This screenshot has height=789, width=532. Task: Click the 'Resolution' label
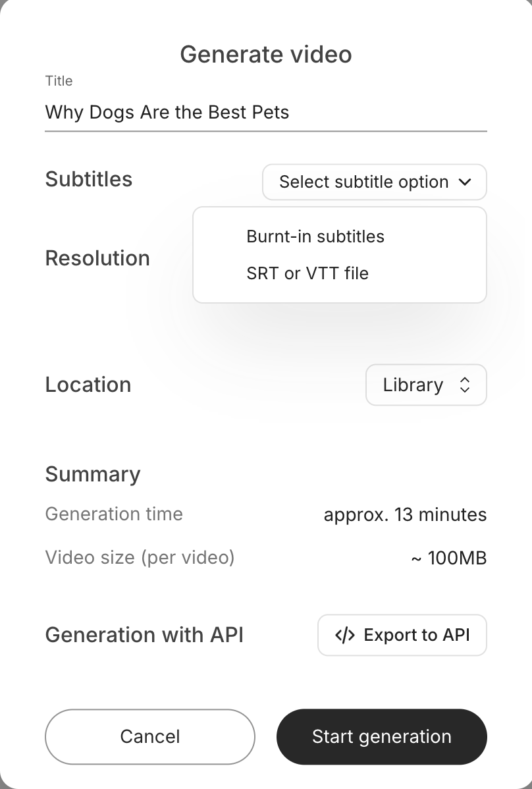pos(97,258)
